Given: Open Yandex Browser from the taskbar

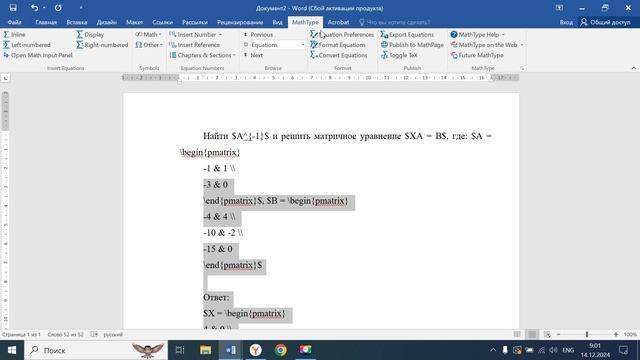Looking at the screenshot, I should coord(256,350).
